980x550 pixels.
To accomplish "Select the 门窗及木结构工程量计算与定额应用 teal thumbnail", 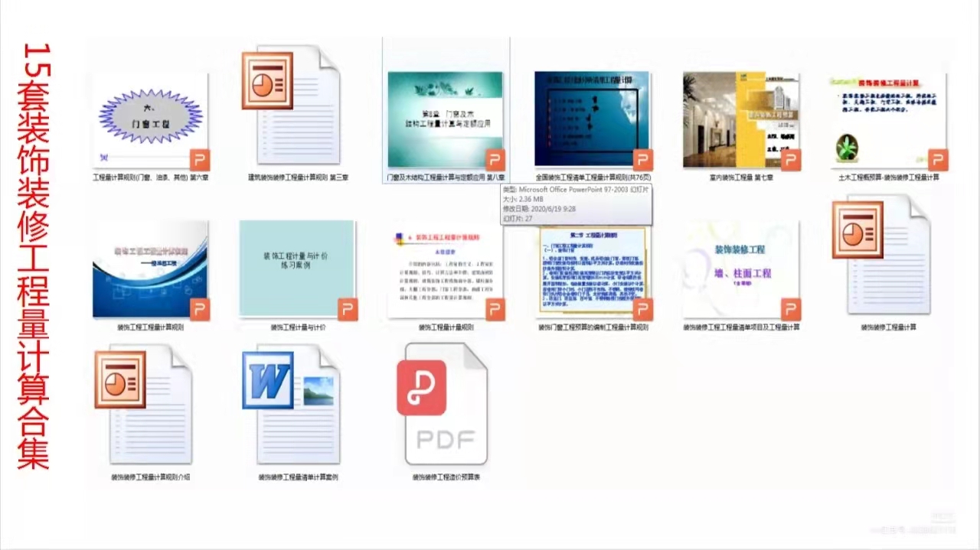I will pyautogui.click(x=446, y=121).
